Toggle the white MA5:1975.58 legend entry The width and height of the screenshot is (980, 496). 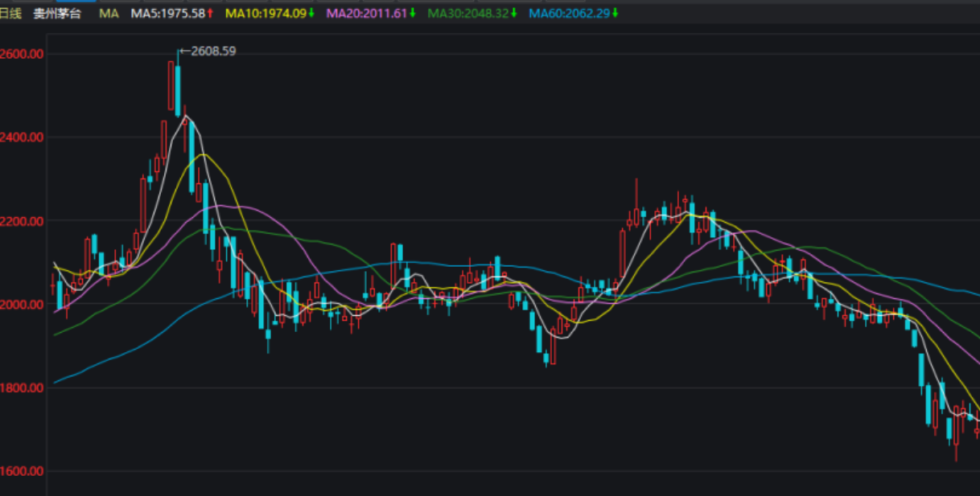pos(168,14)
